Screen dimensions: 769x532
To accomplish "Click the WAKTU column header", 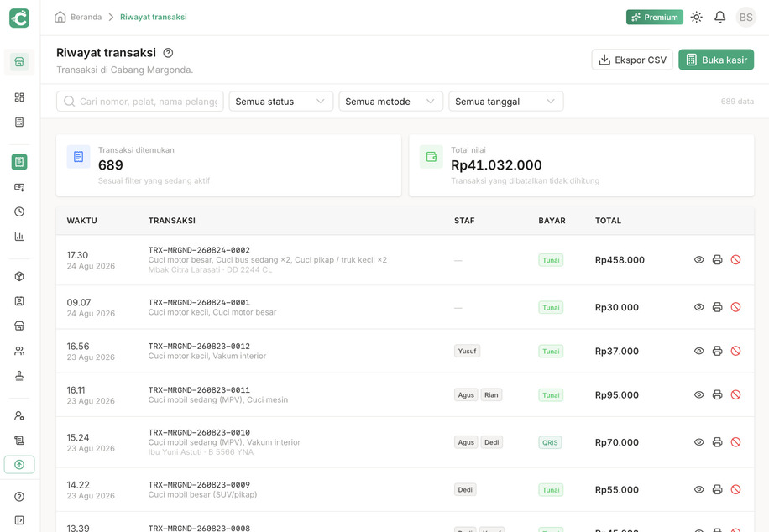I will 82,221.
